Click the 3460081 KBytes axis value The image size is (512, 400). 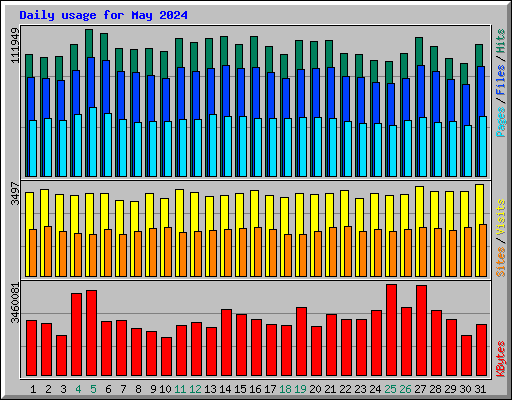(15, 303)
